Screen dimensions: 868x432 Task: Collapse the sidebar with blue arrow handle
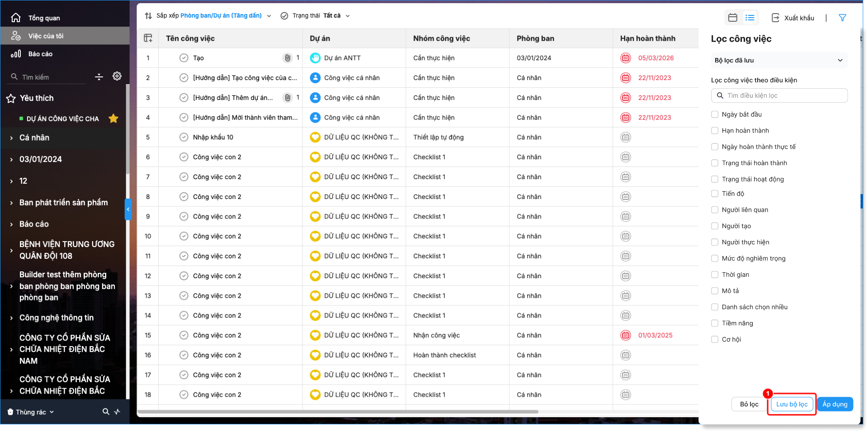128,209
